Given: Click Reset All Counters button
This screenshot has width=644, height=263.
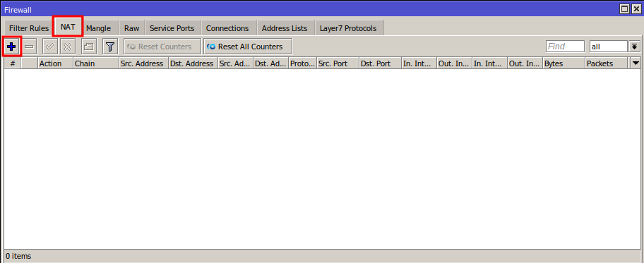Looking at the screenshot, I should [248, 47].
